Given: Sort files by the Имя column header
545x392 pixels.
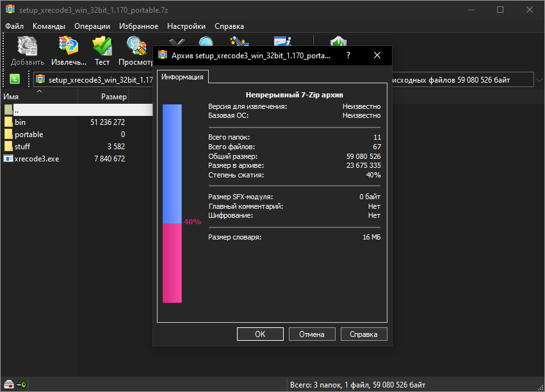Looking at the screenshot, I should tap(39, 96).
